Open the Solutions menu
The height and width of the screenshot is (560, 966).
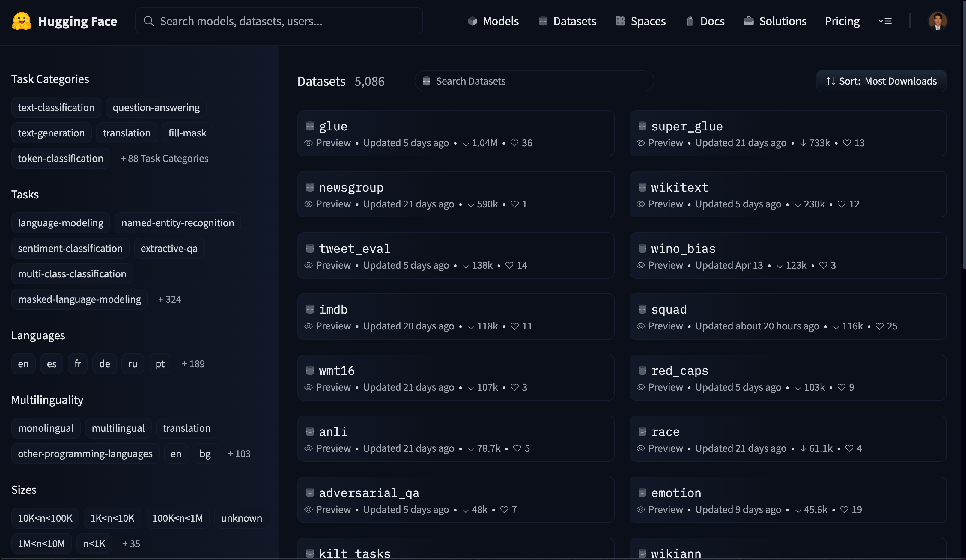coord(783,21)
